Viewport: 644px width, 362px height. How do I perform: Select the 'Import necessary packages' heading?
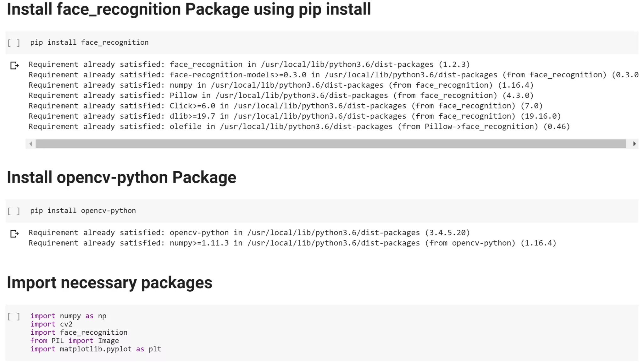pyautogui.click(x=109, y=282)
